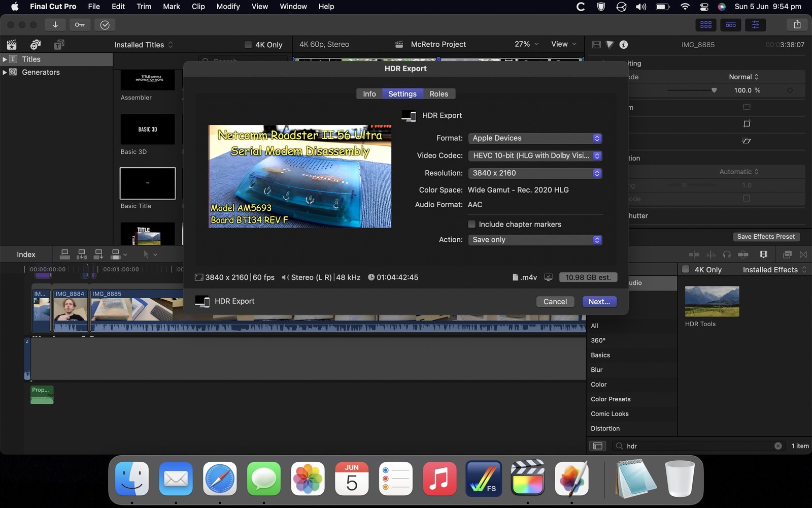
Task: Expand the Generators tree item
Action: point(5,72)
